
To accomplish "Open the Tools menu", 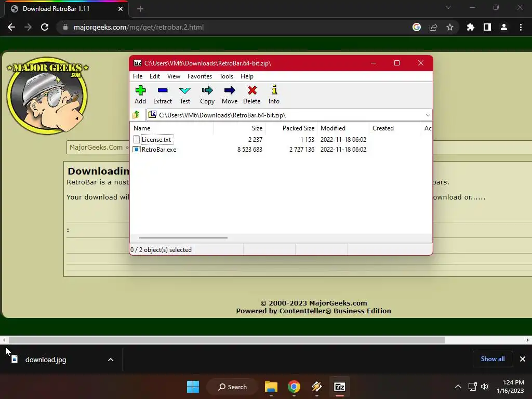I will pos(226,76).
